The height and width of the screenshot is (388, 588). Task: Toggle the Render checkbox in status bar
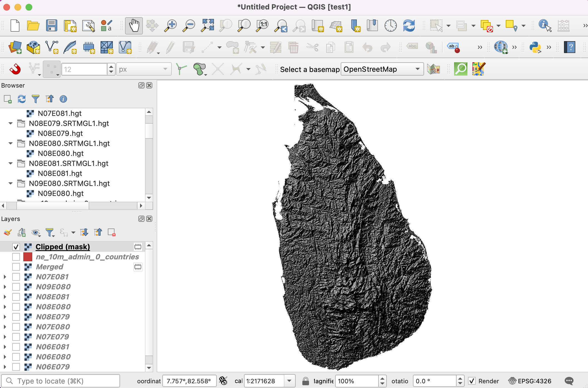(472, 381)
